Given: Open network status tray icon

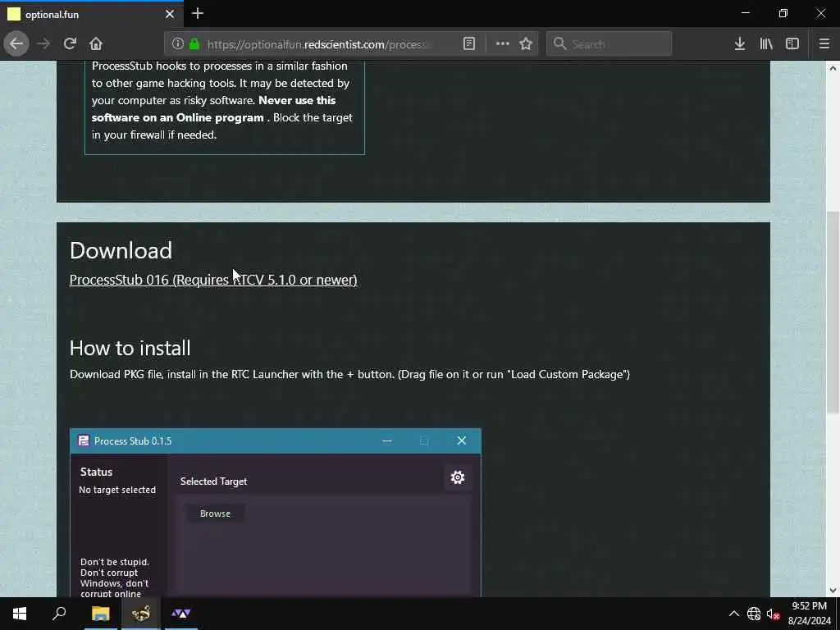Looking at the screenshot, I should pyautogui.click(x=754, y=614).
